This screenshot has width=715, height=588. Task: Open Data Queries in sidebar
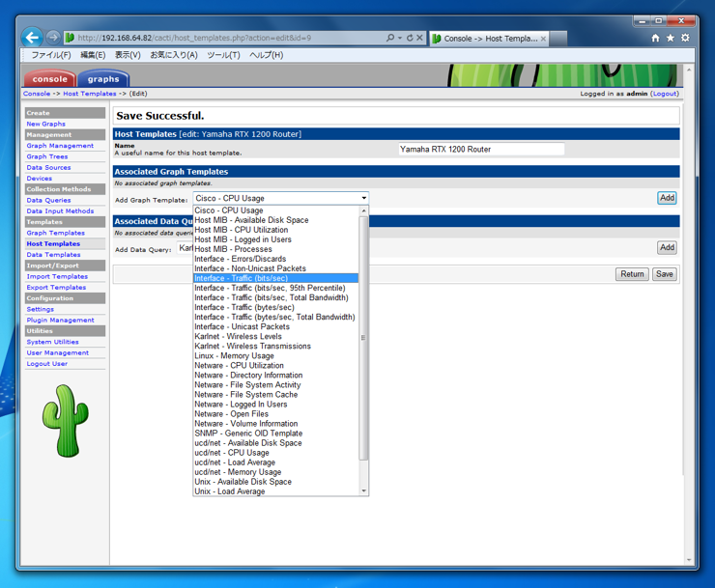coord(48,200)
